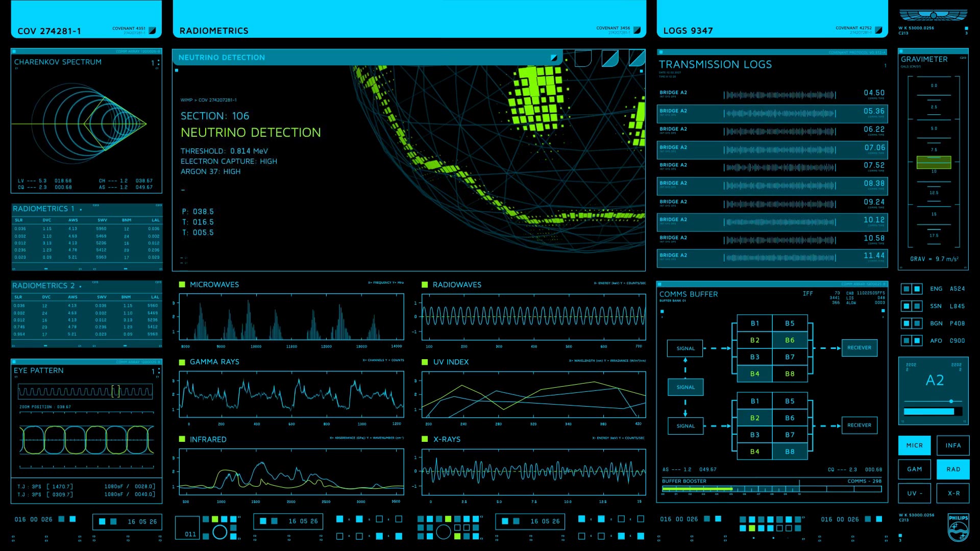Click the diagonal corner icon in the COV 274281-1 header
The height and width of the screenshot is (551, 980).
[x=152, y=31]
